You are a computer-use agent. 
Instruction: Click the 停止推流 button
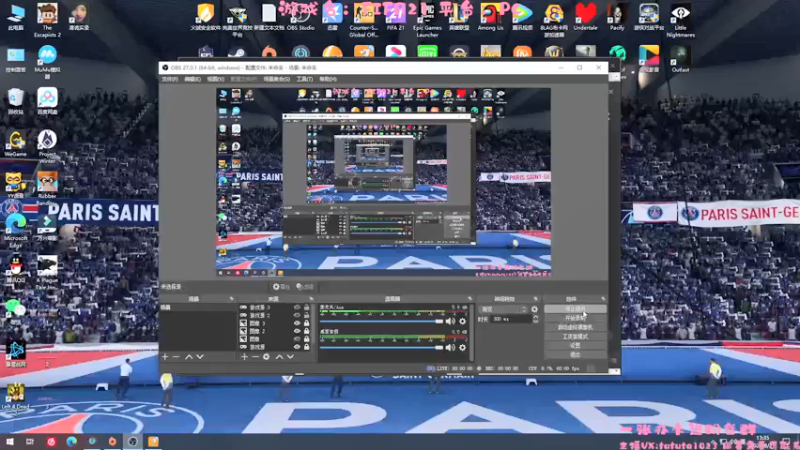(575, 309)
